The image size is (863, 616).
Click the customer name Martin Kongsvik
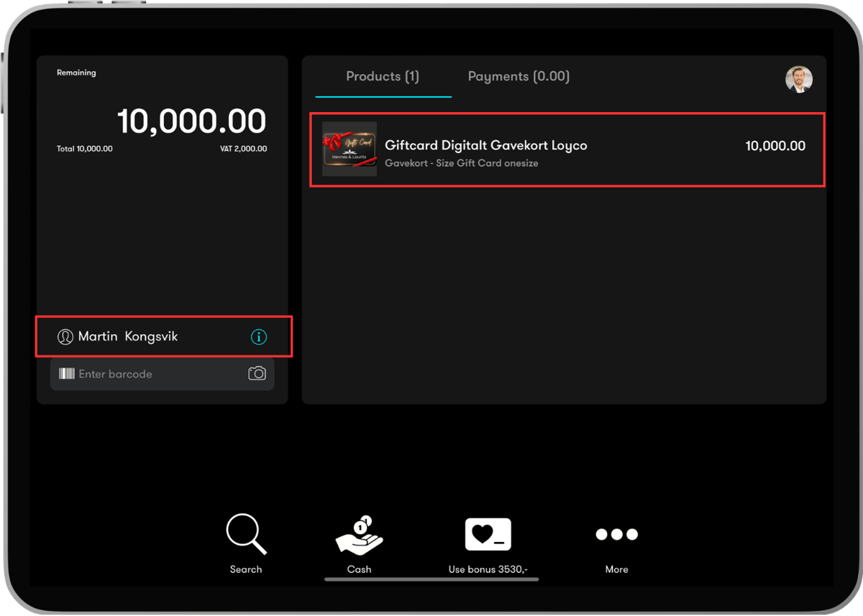click(x=128, y=336)
